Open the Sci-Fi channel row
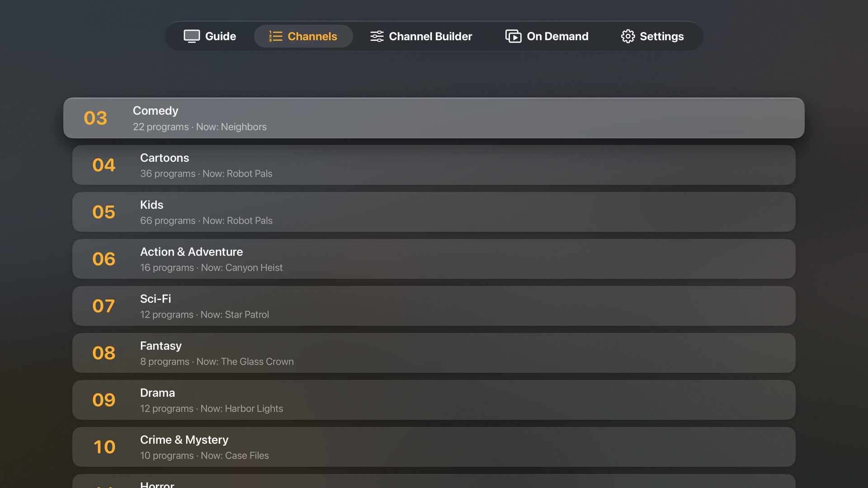868x488 pixels. (434, 306)
